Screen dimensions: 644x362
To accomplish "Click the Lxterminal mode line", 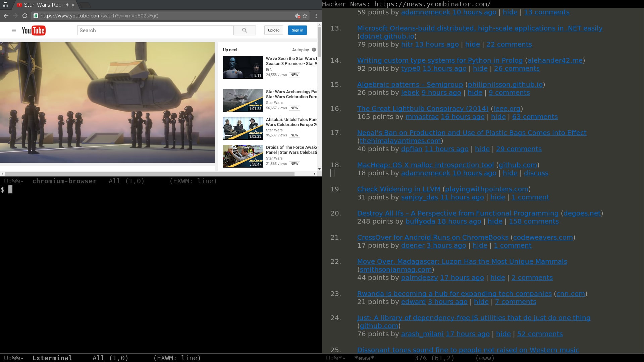I will [161, 358].
